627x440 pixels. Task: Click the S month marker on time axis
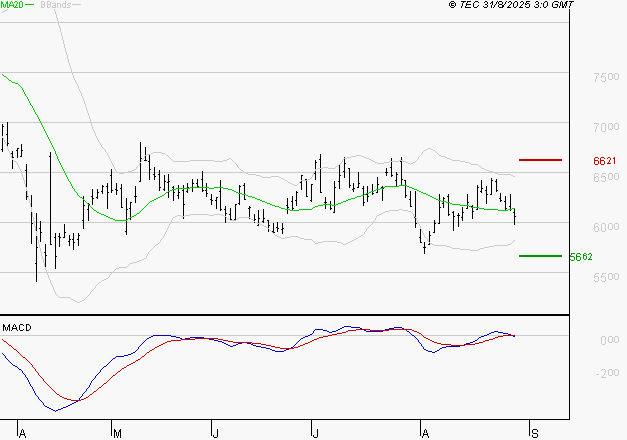[534, 433]
